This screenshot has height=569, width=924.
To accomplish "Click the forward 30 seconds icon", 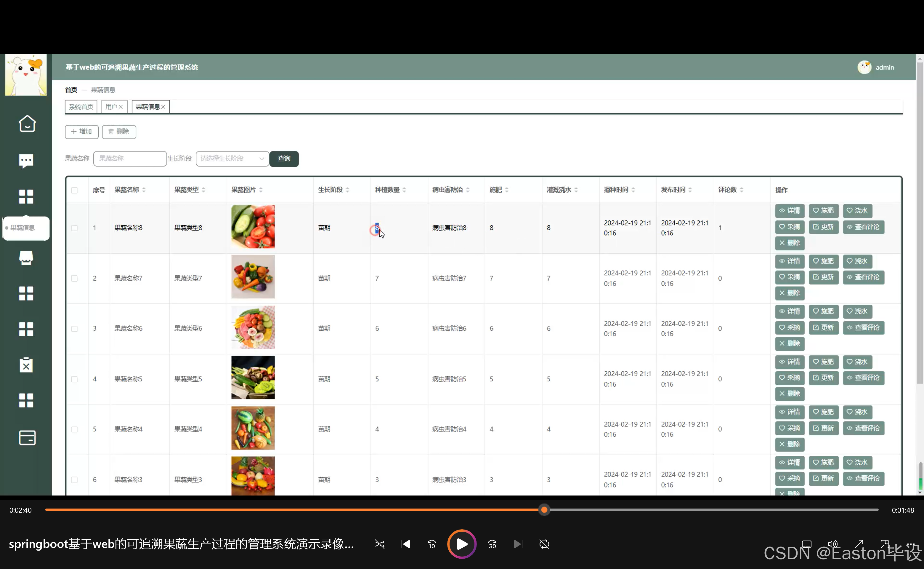I will coord(492,544).
